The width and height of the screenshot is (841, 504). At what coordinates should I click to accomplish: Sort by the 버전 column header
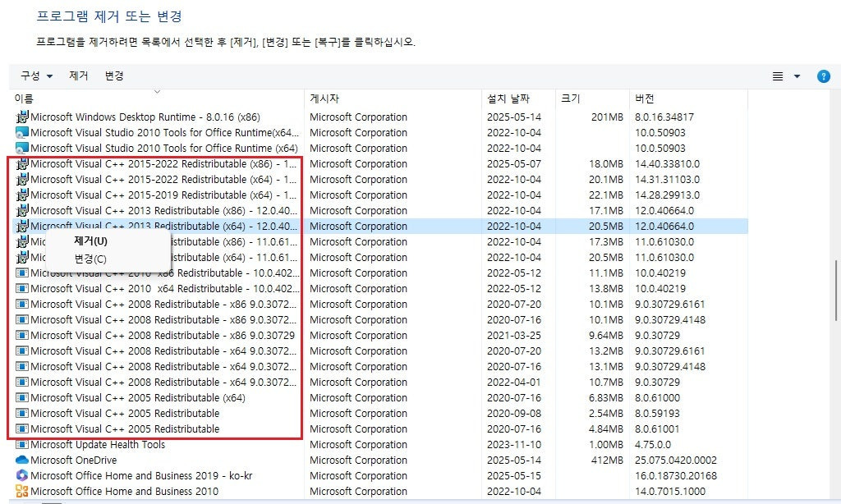pyautogui.click(x=644, y=99)
